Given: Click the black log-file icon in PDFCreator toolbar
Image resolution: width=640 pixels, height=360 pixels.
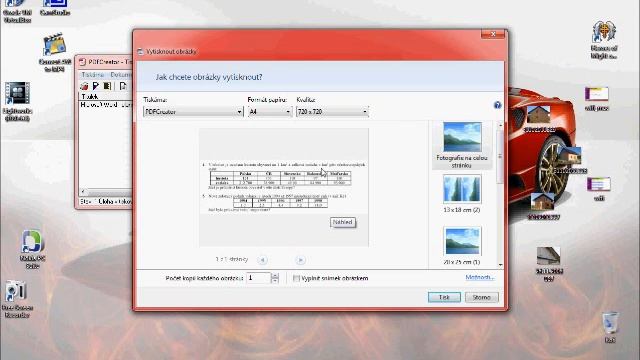Looking at the screenshot, I should pyautogui.click(x=107, y=86).
